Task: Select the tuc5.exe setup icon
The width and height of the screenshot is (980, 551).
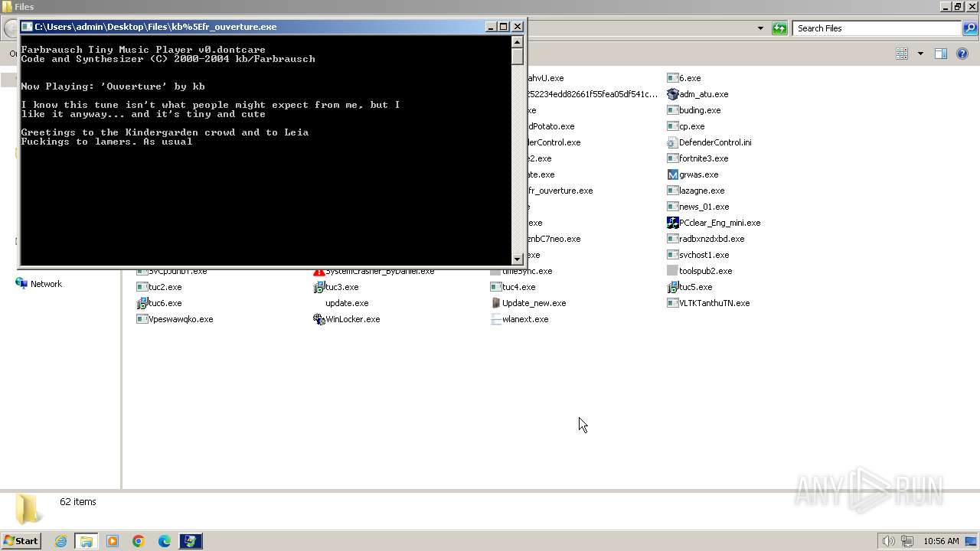Action: pos(672,287)
